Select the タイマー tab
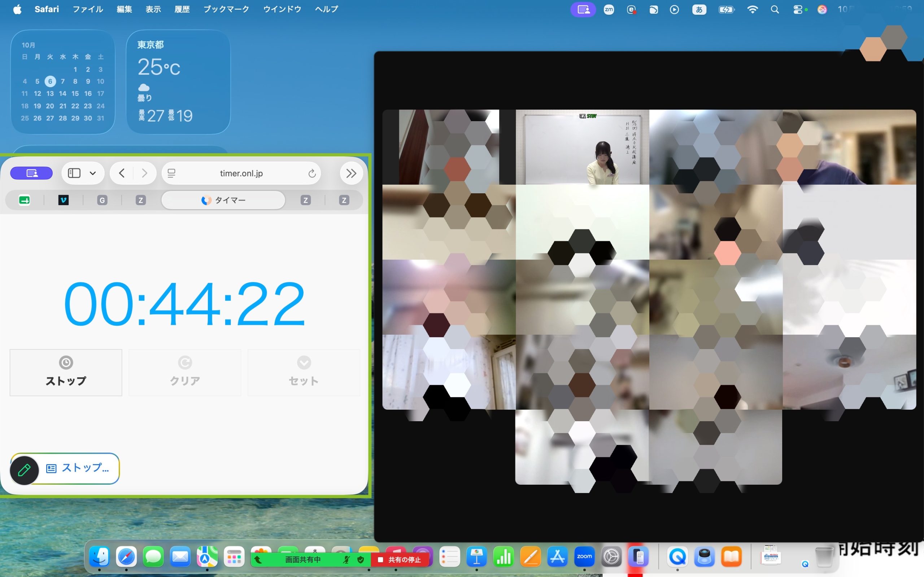The height and width of the screenshot is (577, 924). 223,200
